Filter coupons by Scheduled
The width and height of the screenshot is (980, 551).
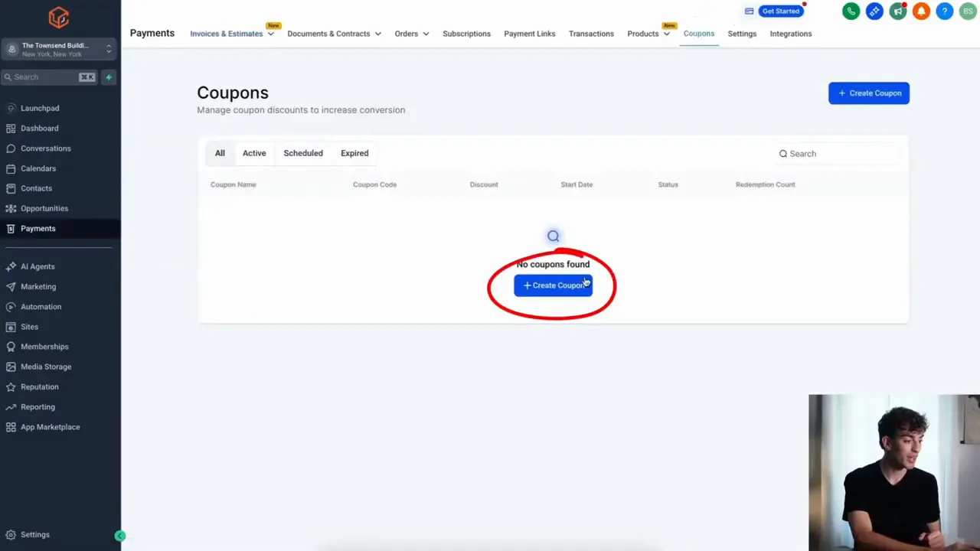pyautogui.click(x=303, y=153)
